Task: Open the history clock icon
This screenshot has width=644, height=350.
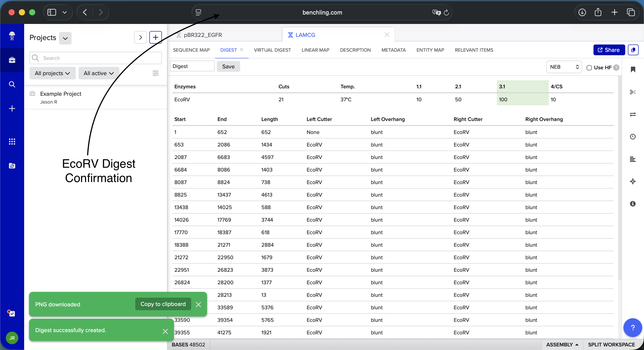Action: tap(633, 137)
